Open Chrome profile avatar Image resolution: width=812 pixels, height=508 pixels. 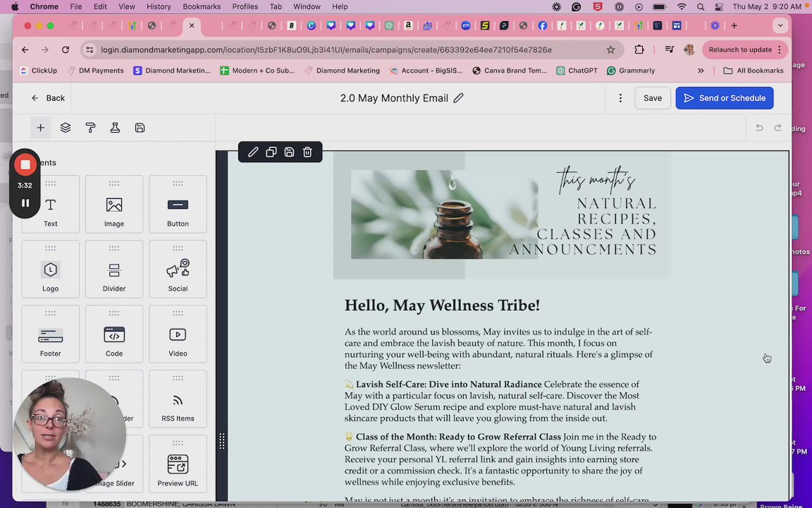(689, 50)
